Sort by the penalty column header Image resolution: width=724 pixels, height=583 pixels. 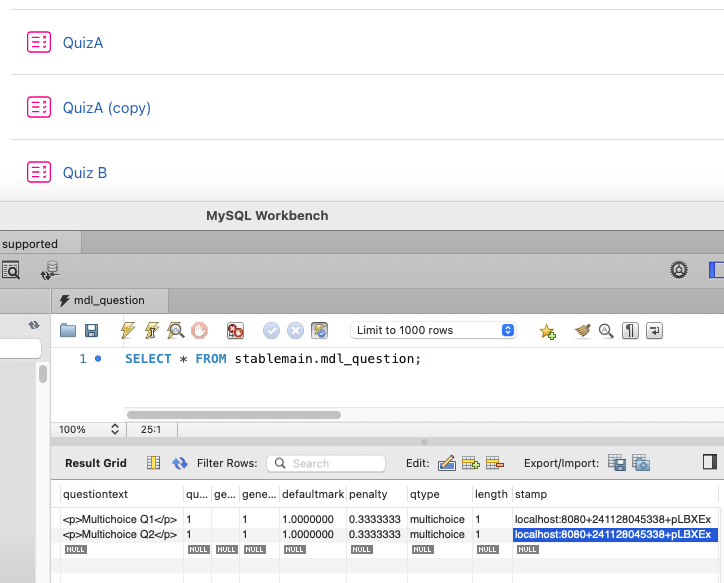(x=376, y=494)
